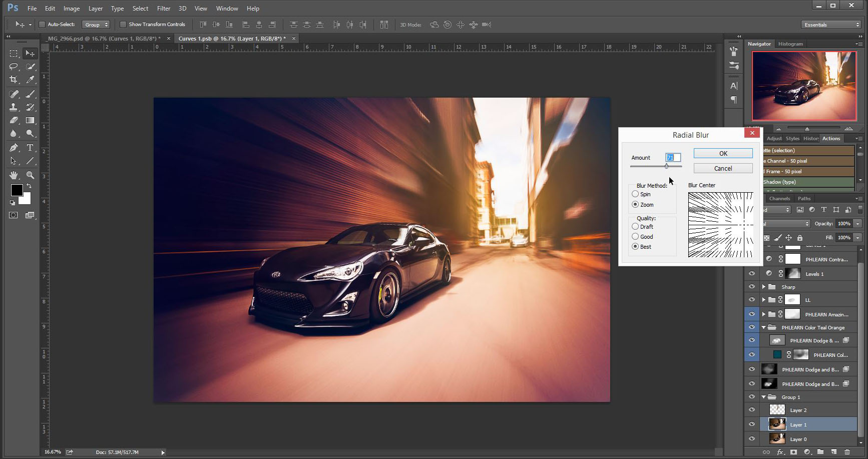Open the layer Opacity dropdown arrow
This screenshot has width=868, height=459.
(858, 224)
